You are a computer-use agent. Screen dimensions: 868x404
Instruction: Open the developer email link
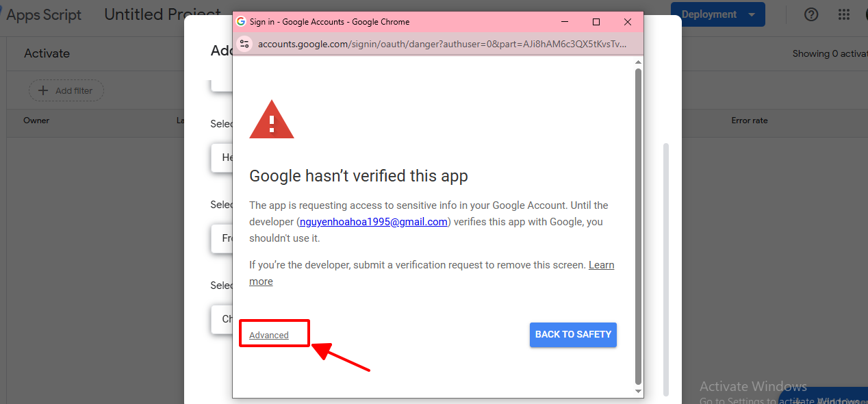tap(374, 222)
